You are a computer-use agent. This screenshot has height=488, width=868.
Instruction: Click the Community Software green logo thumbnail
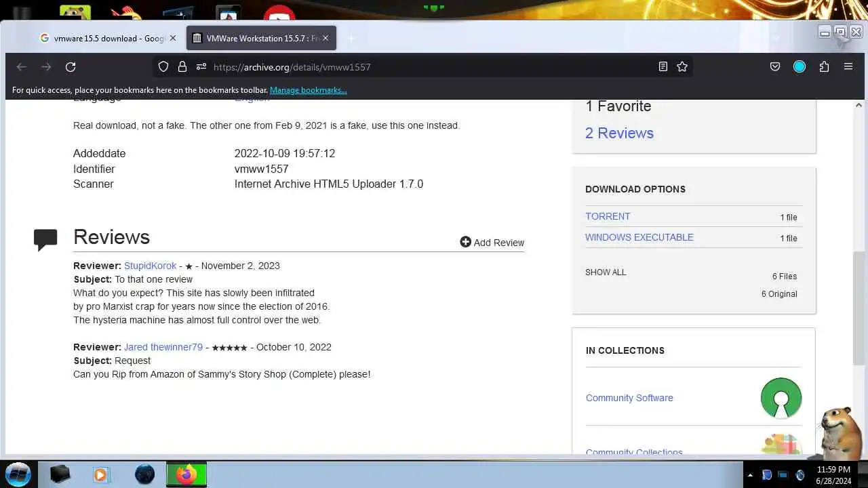(x=781, y=398)
